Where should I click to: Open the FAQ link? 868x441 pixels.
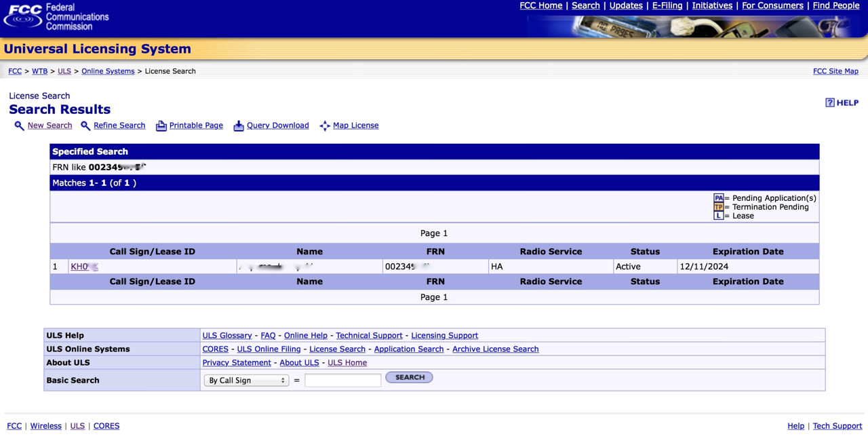tap(268, 336)
